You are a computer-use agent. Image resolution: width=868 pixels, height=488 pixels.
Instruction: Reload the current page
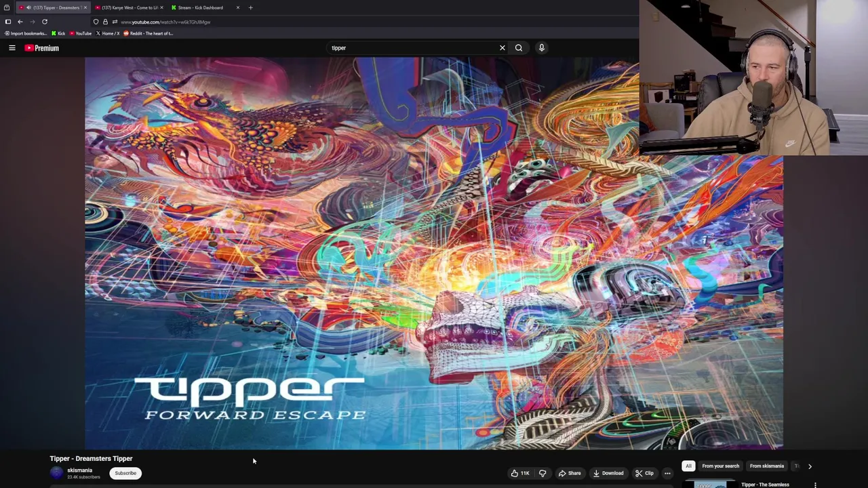(45, 22)
